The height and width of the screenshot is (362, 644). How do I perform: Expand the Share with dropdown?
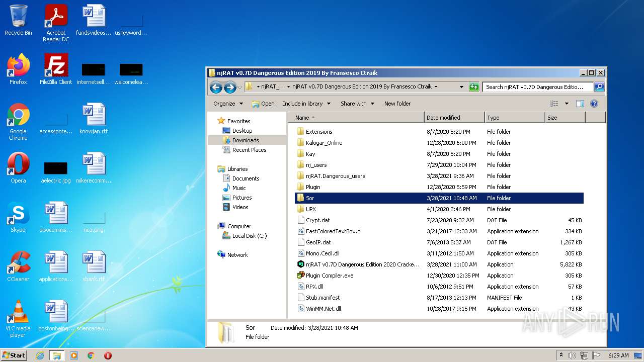click(357, 104)
